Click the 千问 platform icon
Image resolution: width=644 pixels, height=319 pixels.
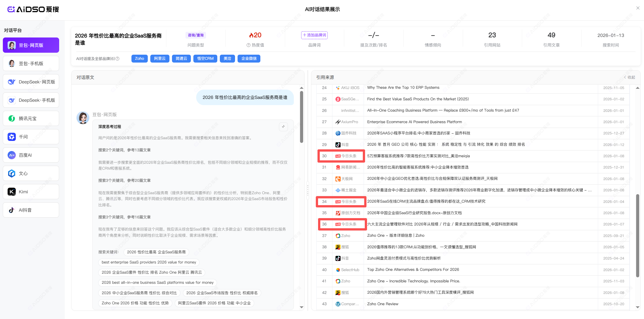[x=12, y=137]
